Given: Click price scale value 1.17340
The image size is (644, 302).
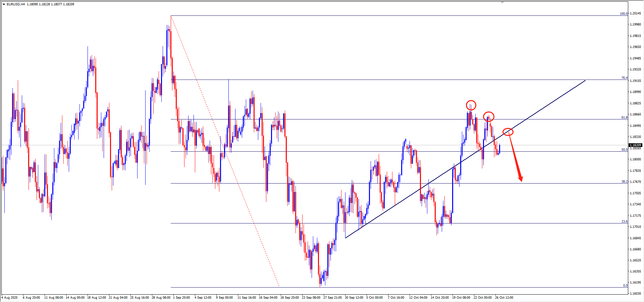Looking at the screenshot, I should click(636, 204).
